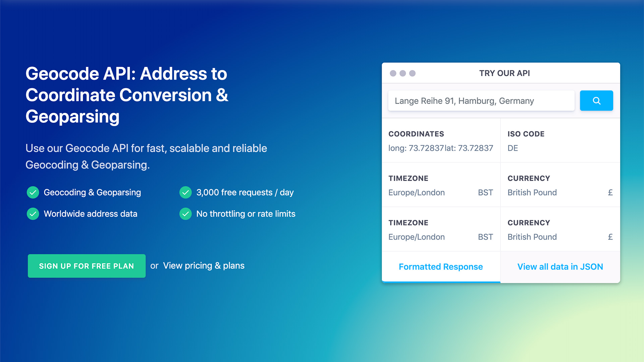Click SIGN UP FOR FREE PLAN button
This screenshot has width=644, height=362.
point(87,266)
